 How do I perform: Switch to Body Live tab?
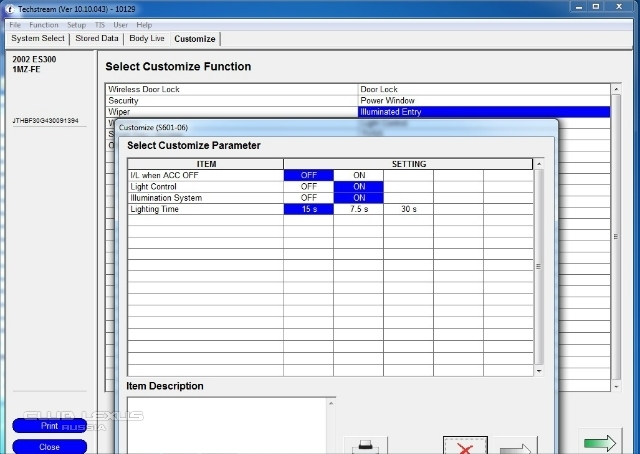tap(147, 38)
